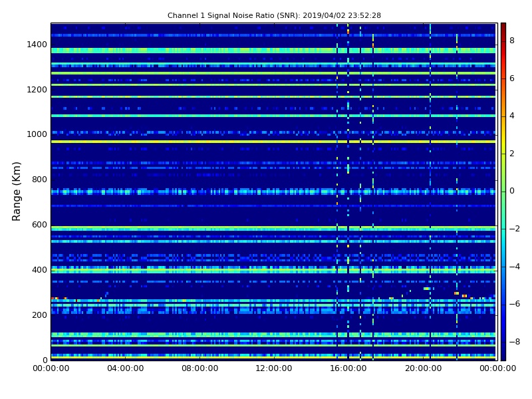
Task: Click the x-axis time label 20:00:00
Action: point(424,368)
